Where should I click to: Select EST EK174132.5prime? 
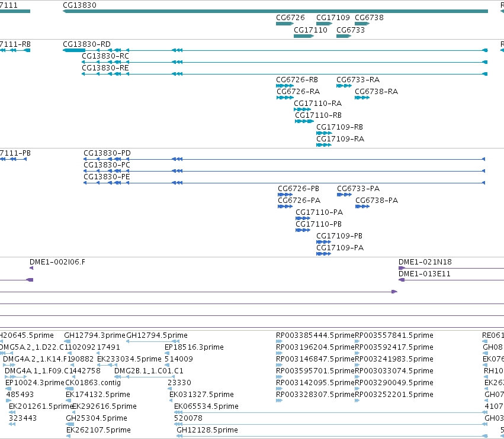coord(68,401)
